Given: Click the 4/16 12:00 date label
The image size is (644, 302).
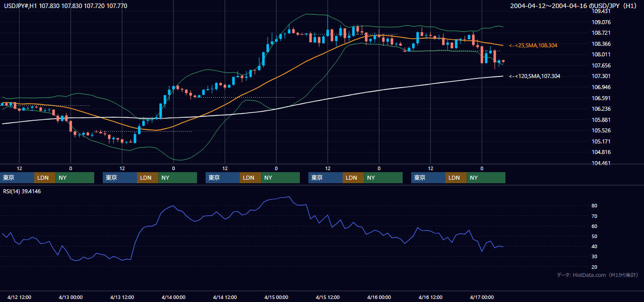Looking at the screenshot, I should point(430,297).
